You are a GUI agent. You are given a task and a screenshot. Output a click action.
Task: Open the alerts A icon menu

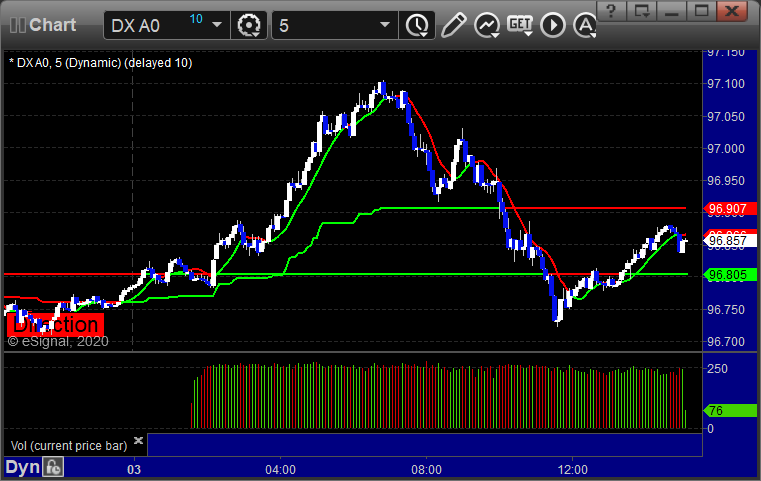pos(585,25)
